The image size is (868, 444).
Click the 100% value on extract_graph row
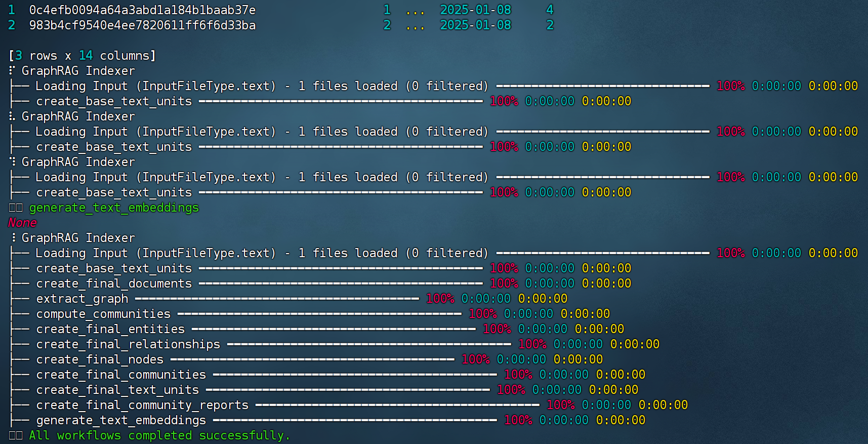(440, 299)
